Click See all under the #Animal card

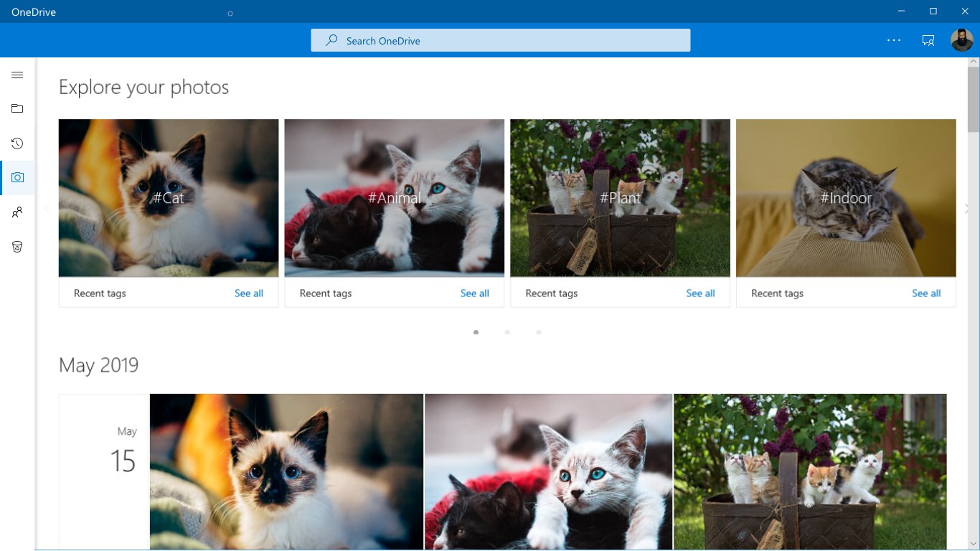(475, 293)
